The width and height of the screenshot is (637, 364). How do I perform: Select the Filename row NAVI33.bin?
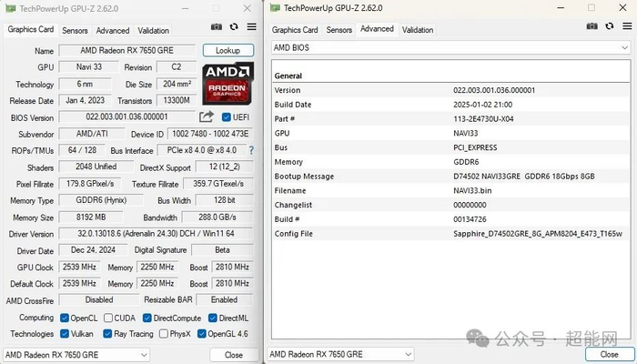pyautogui.click(x=451, y=190)
